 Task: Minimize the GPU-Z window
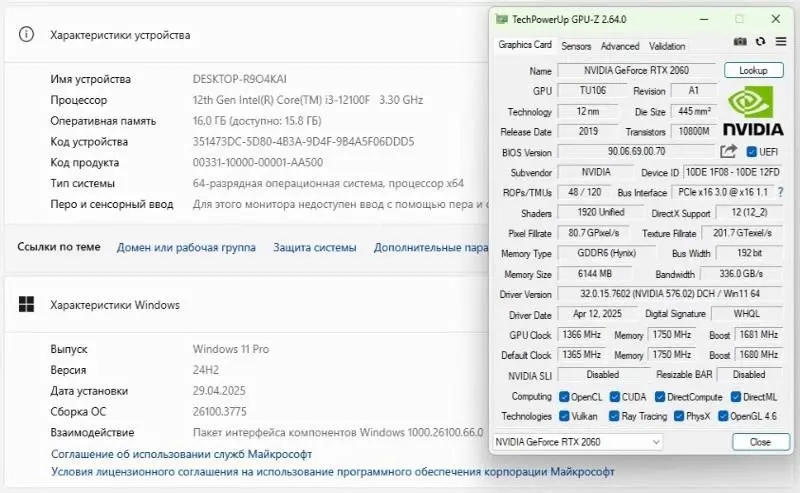(704, 19)
